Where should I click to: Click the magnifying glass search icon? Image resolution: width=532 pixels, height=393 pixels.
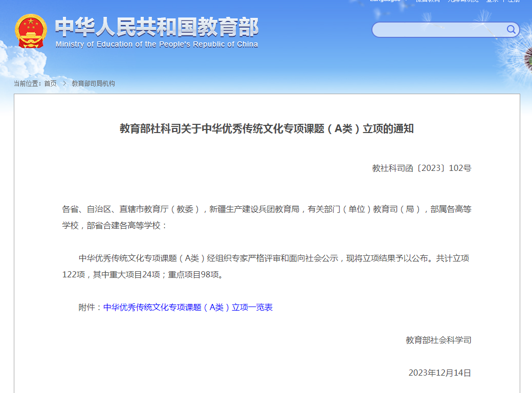pyautogui.click(x=511, y=30)
